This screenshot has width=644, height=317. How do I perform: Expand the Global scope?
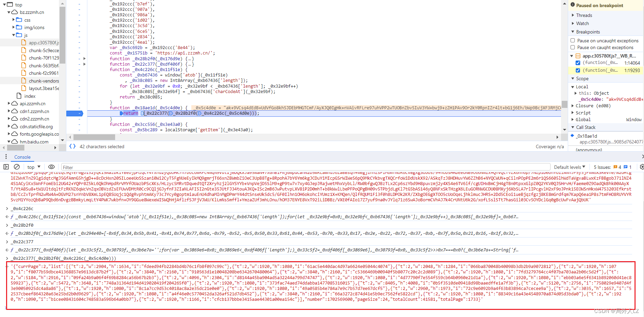click(573, 119)
